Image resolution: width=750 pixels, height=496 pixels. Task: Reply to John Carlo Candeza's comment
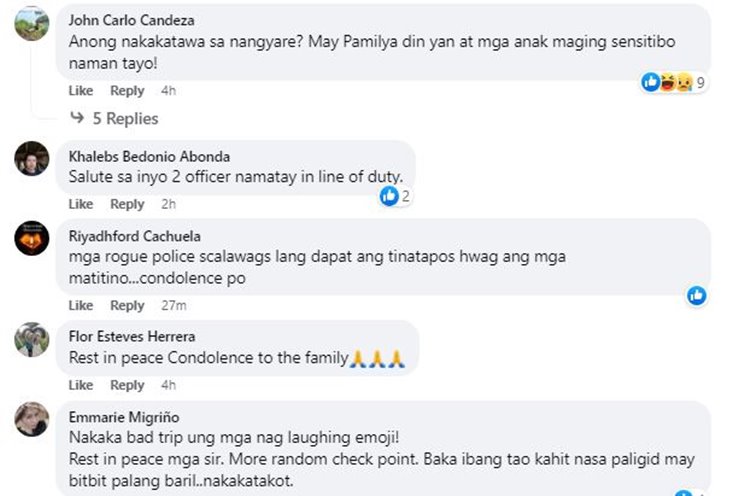pos(127,91)
